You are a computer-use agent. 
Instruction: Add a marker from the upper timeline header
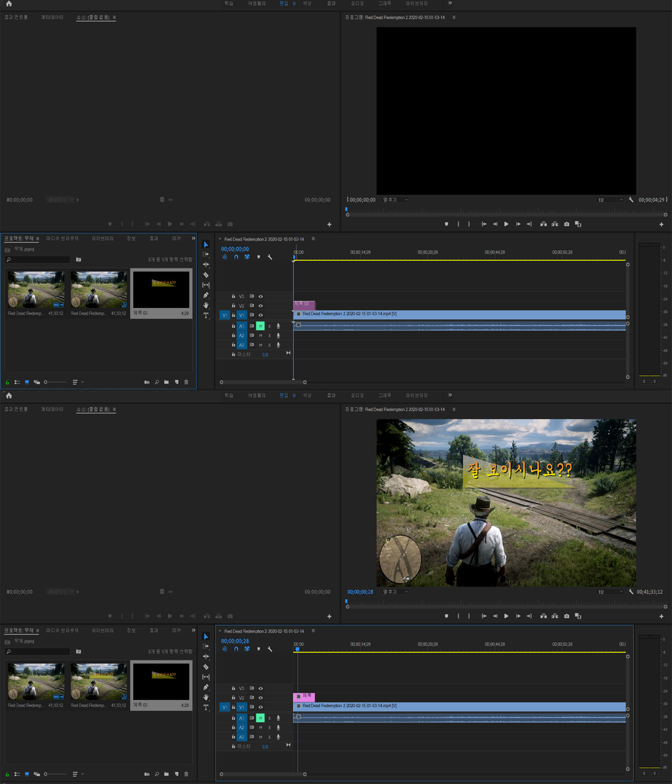(x=258, y=257)
